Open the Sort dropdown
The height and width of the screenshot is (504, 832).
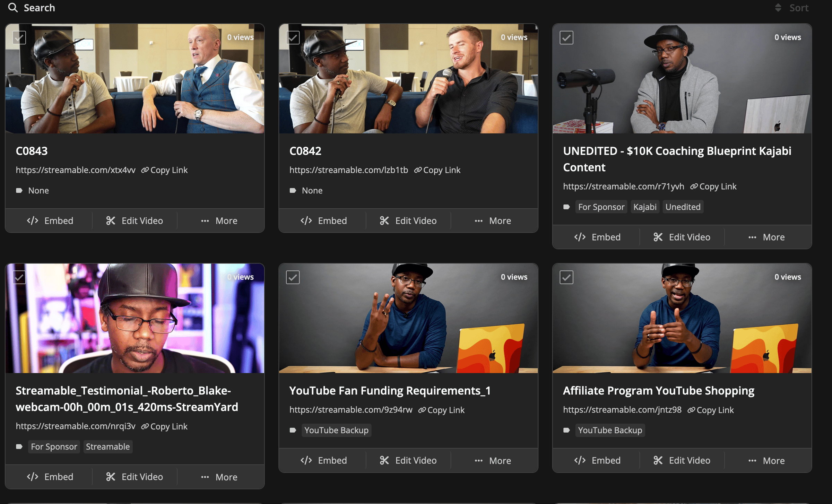[792, 8]
